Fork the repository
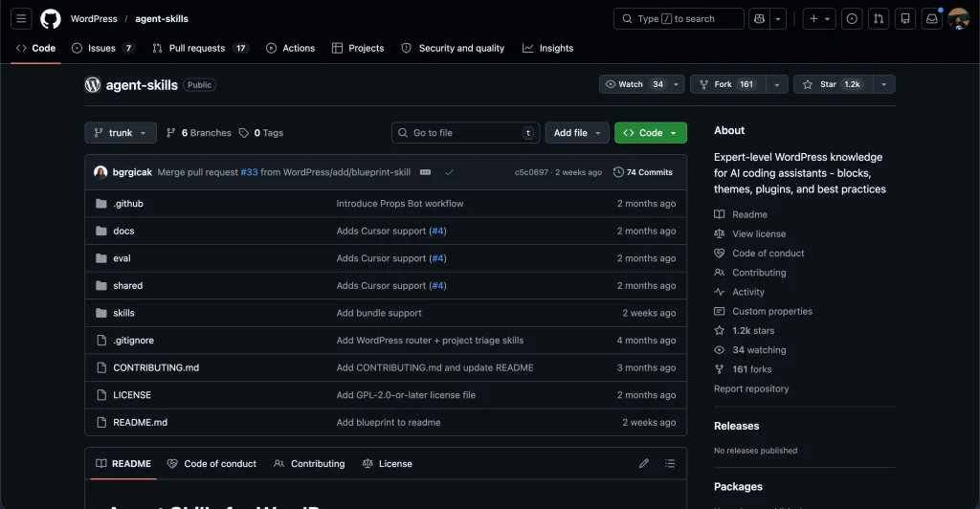Image resolution: width=980 pixels, height=509 pixels. (x=728, y=84)
